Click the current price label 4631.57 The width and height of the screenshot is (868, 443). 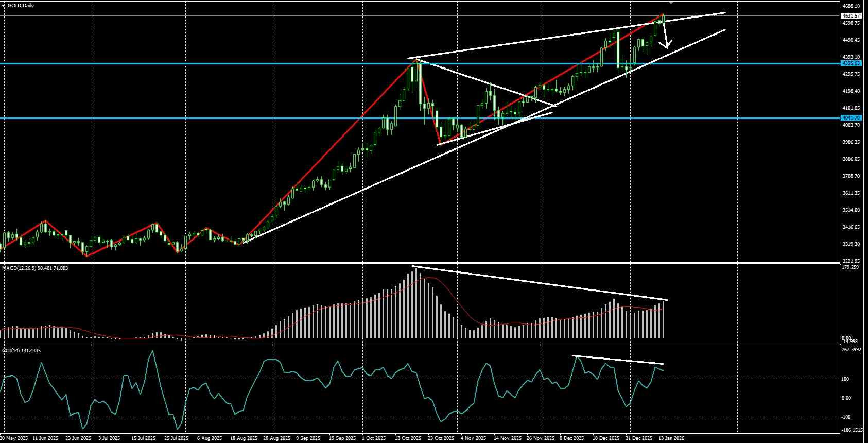point(852,16)
